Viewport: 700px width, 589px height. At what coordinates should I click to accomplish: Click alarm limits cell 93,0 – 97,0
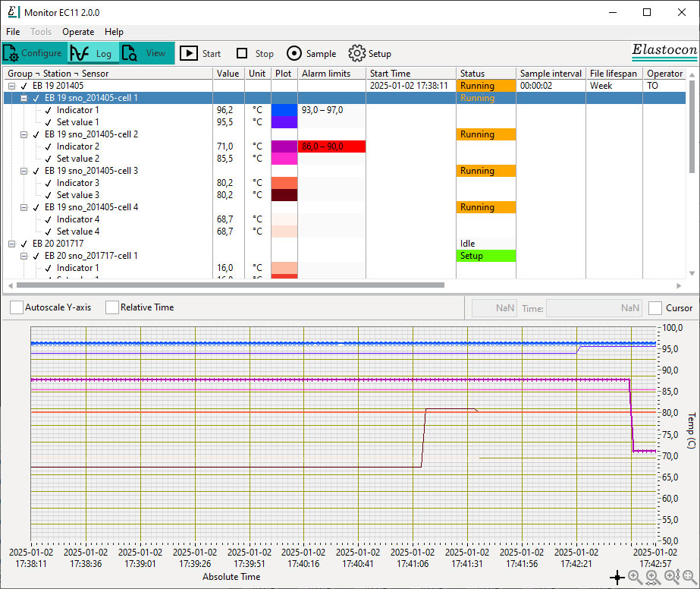point(331,110)
